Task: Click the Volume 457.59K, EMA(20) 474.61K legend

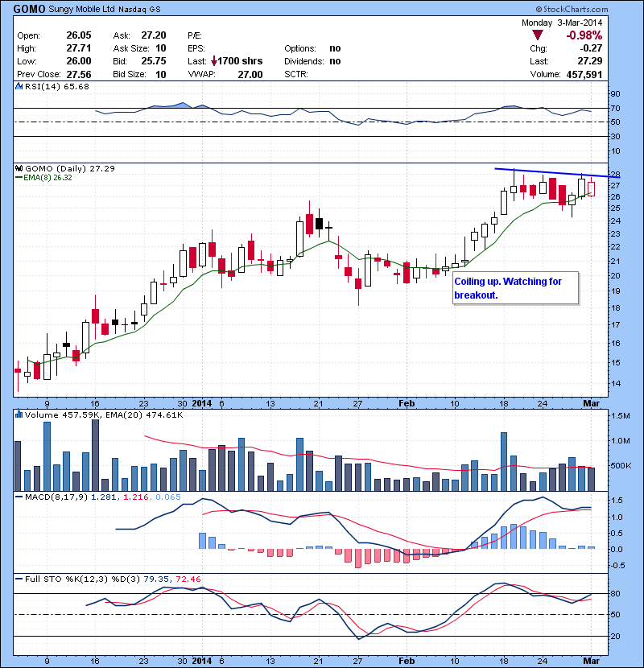Action: (x=104, y=414)
